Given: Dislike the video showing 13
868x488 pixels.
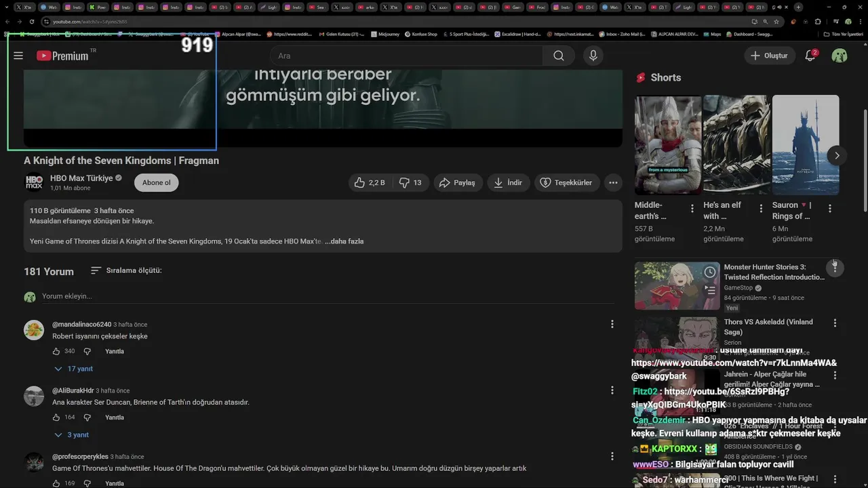Looking at the screenshot, I should 410,182.
